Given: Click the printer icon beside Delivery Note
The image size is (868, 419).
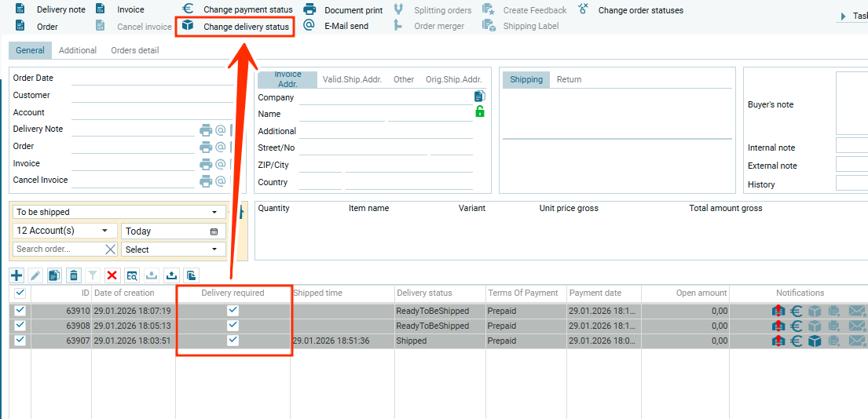Looking at the screenshot, I should [x=206, y=130].
